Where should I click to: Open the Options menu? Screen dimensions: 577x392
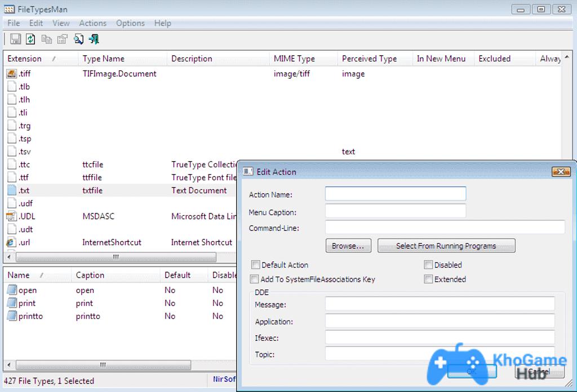pos(130,23)
